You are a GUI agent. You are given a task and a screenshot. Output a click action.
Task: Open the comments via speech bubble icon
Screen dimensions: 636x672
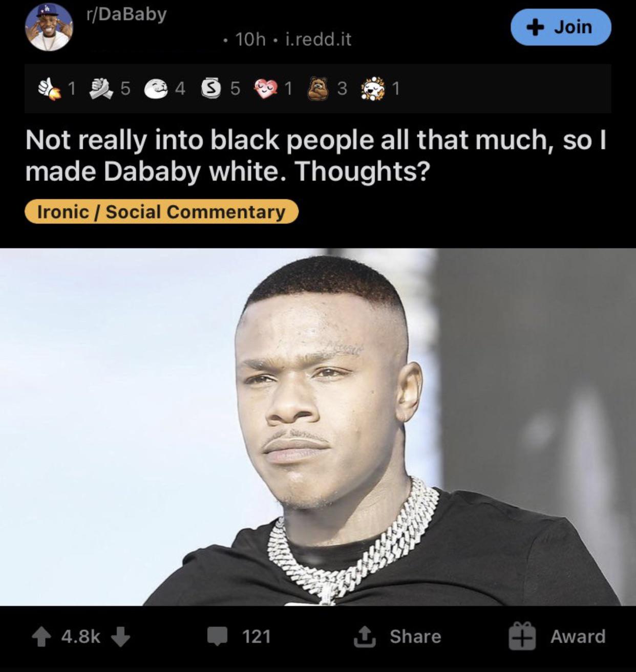[x=217, y=637]
